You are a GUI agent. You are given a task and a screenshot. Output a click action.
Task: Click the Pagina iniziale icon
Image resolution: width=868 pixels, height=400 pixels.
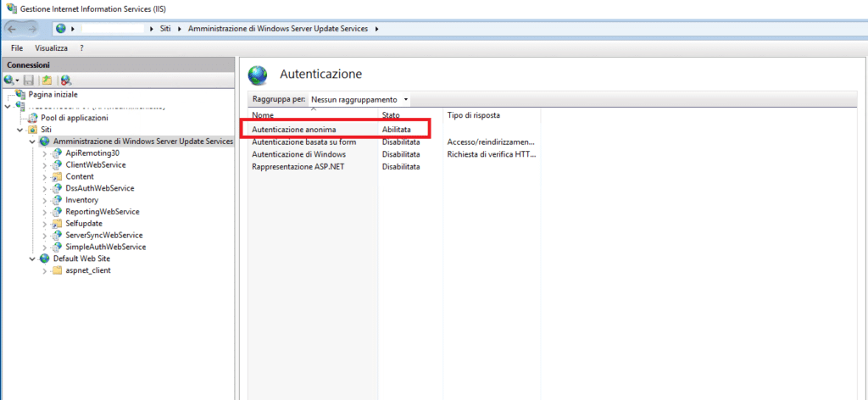click(20, 94)
